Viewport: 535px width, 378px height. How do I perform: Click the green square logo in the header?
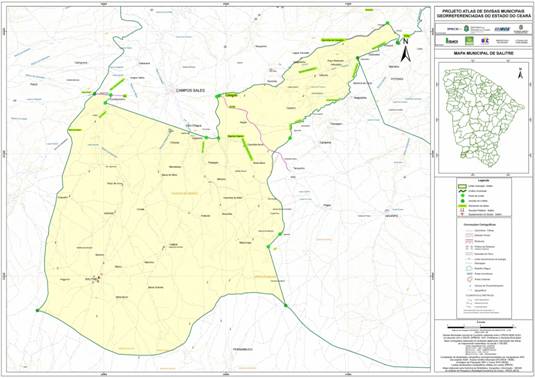(x=470, y=41)
